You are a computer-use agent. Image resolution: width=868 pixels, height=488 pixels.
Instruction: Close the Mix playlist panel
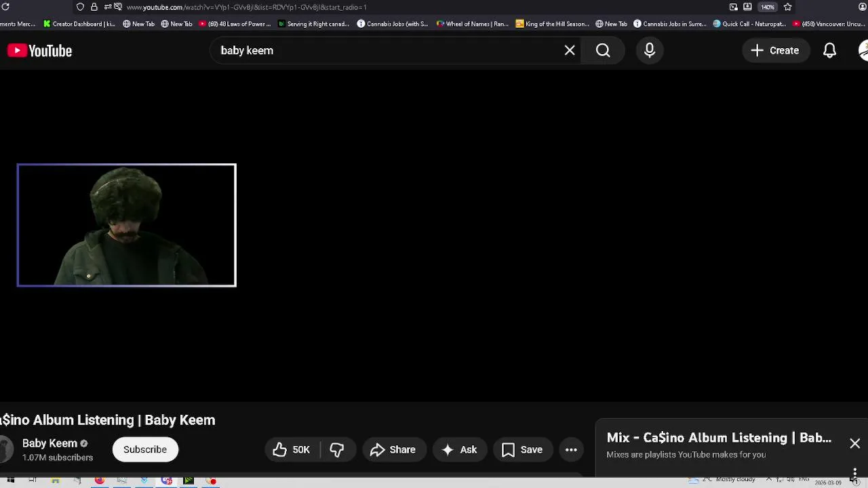(x=854, y=443)
